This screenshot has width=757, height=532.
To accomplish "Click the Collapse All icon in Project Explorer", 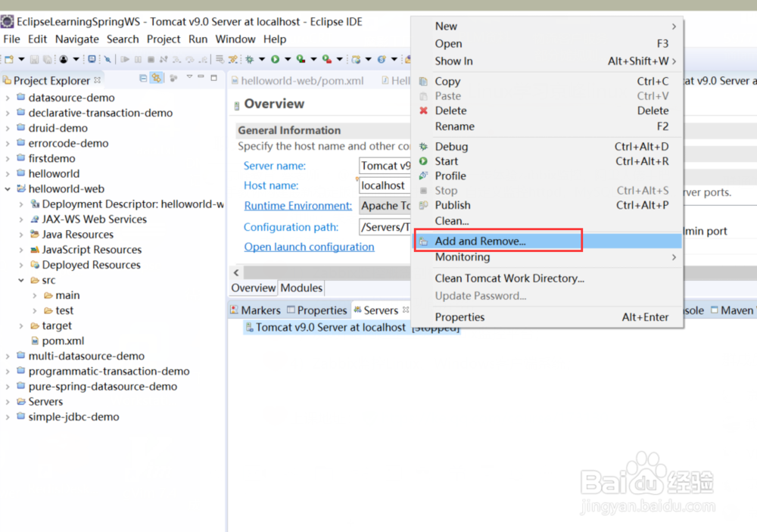I will [143, 78].
